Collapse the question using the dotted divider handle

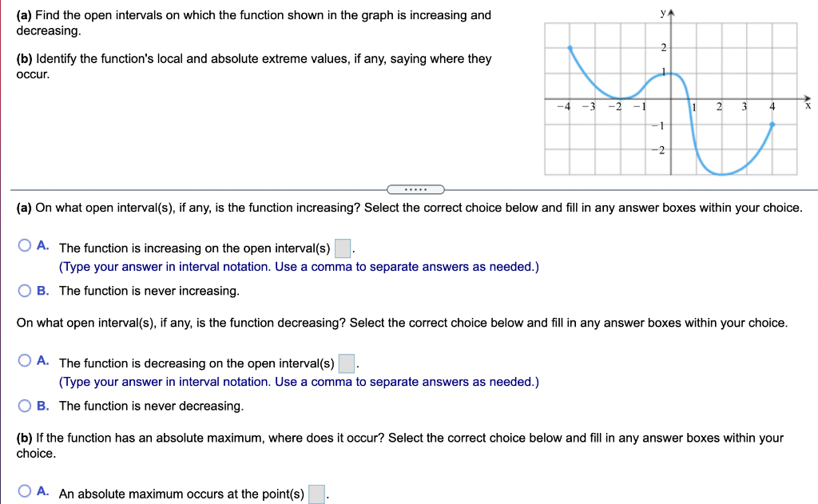coord(415,189)
